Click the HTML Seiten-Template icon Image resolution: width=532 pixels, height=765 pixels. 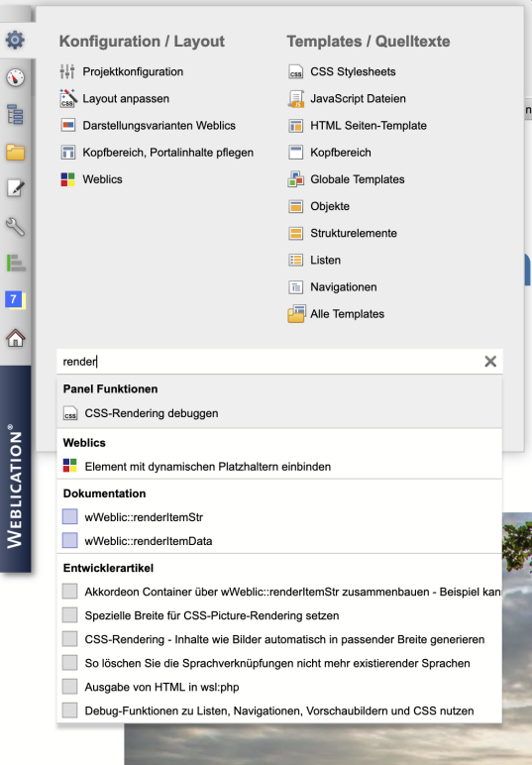click(296, 126)
